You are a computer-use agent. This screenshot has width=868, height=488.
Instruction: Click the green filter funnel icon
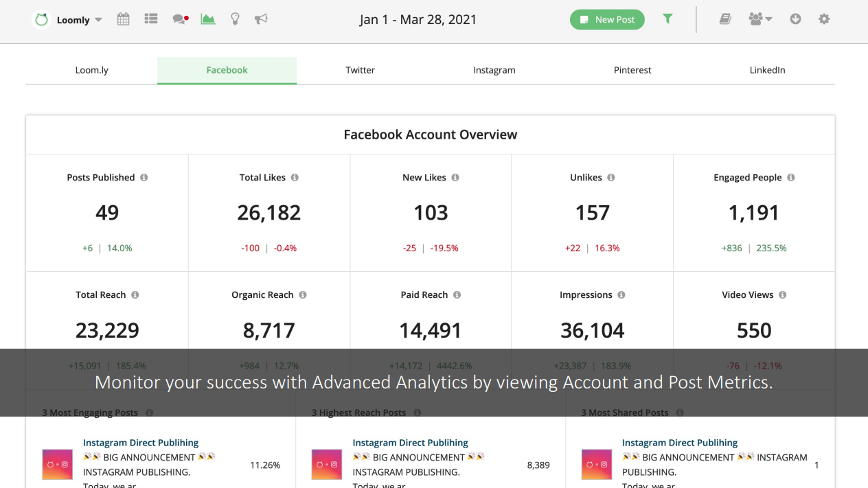click(x=667, y=19)
